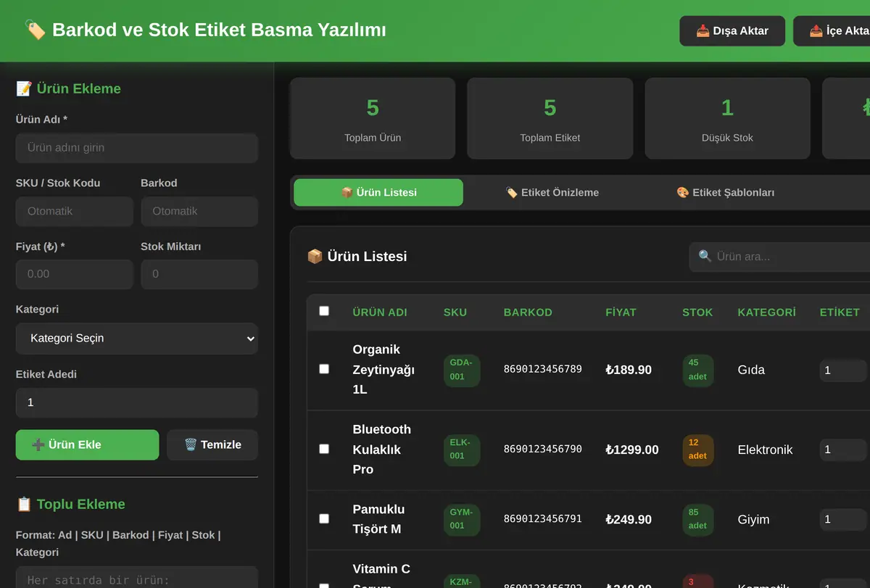Image resolution: width=870 pixels, height=588 pixels.
Task: Click the 85 adet stock badge
Action: click(698, 520)
